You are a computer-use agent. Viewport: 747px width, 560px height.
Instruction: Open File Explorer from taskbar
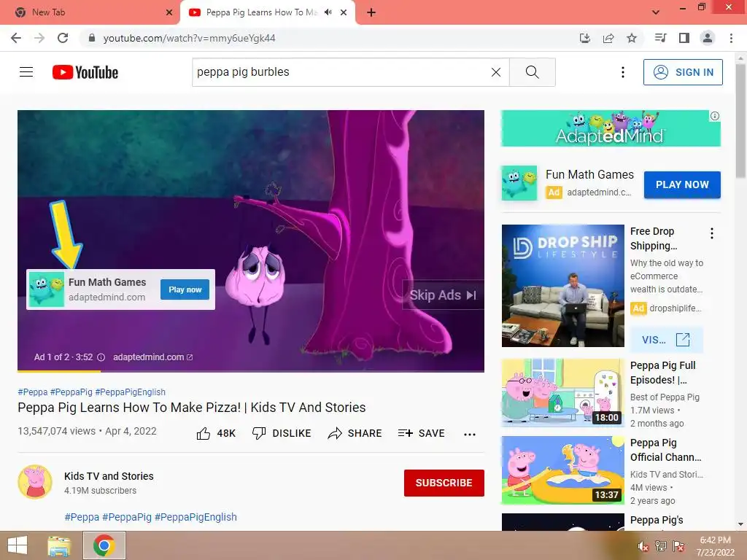click(59, 545)
